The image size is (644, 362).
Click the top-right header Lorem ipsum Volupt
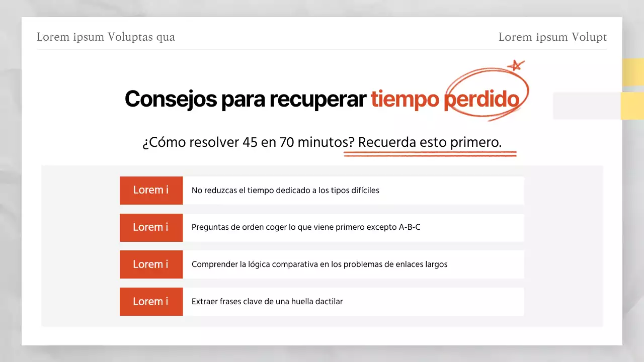pos(552,37)
